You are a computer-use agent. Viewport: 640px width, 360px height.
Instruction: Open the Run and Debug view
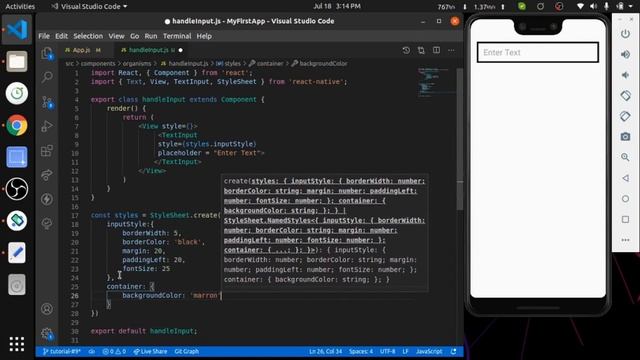[x=47, y=126]
